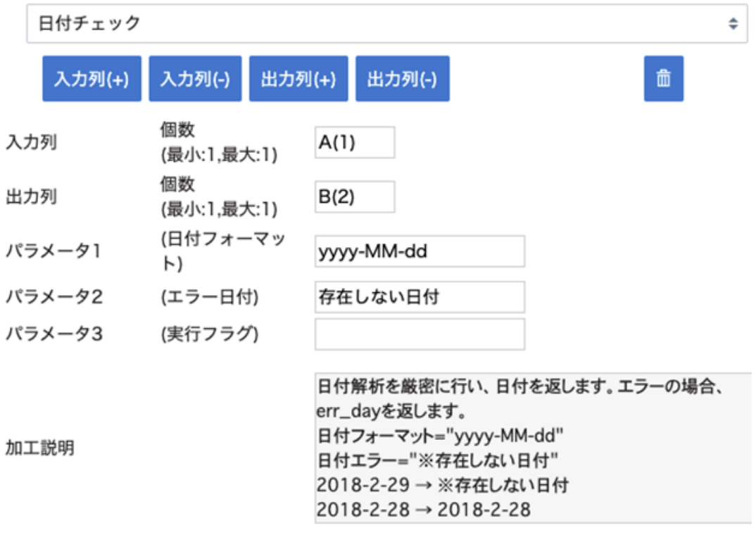Add an input column with 入力列(+)

tap(92, 79)
